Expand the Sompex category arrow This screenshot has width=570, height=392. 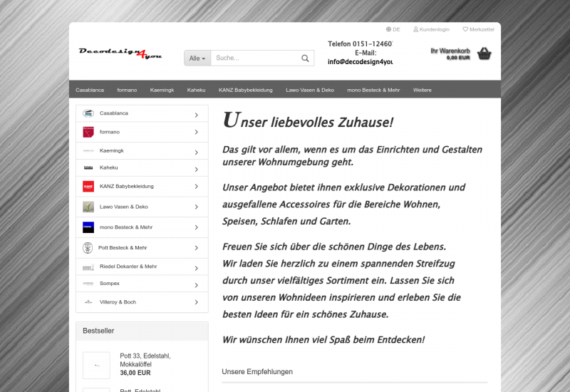(x=196, y=284)
